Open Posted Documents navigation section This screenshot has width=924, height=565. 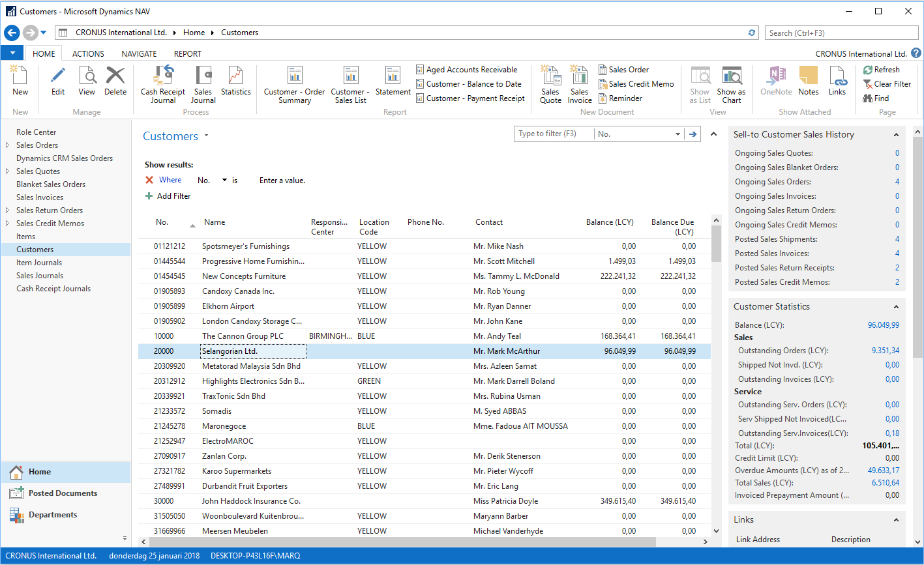coord(65,493)
